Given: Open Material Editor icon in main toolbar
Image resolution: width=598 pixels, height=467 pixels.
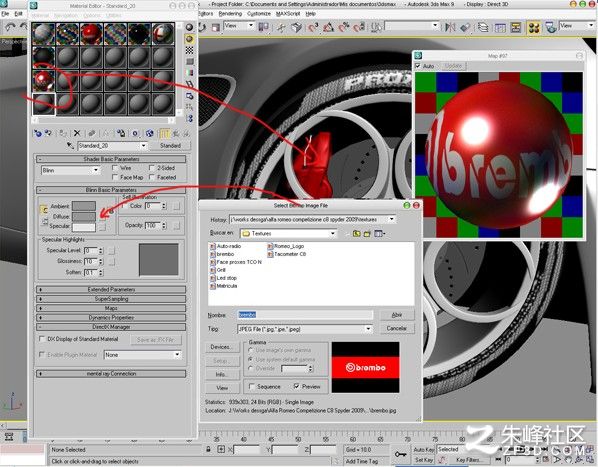Looking at the screenshot, I should [534, 27].
